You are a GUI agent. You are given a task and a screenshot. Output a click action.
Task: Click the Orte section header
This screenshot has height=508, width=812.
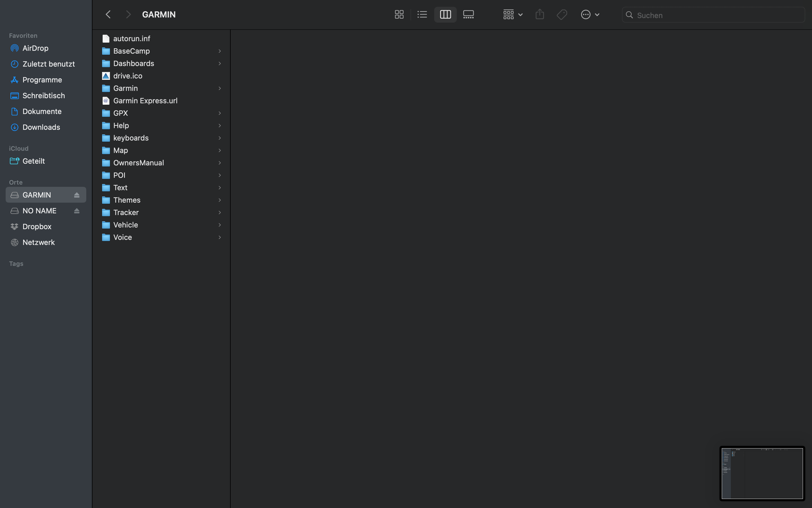coord(16,182)
